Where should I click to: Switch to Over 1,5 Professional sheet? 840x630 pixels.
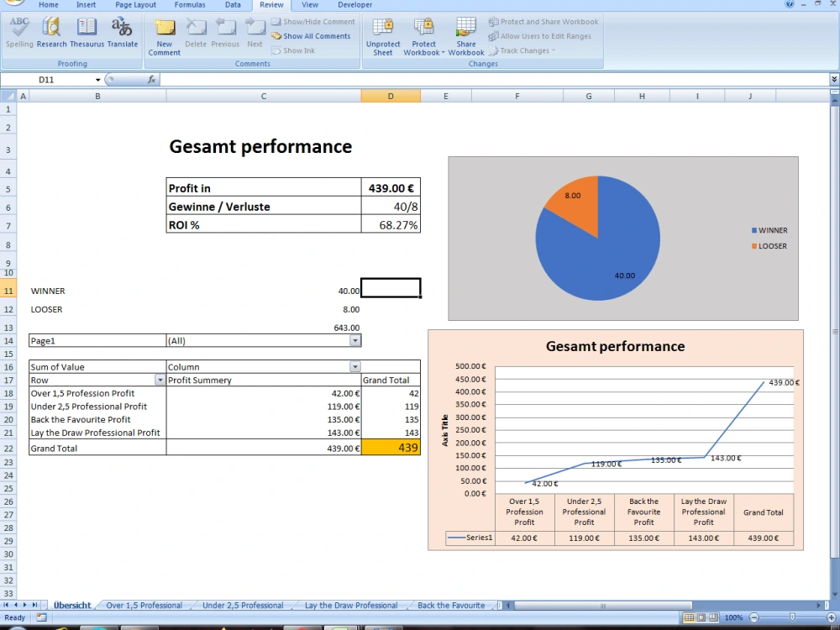[x=144, y=606]
